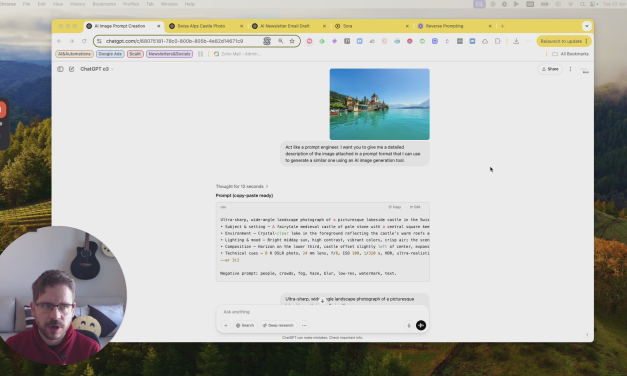Viewport: 627px width, 376px height.
Task: Open the tab search dropdown arrow
Action: 587,26
